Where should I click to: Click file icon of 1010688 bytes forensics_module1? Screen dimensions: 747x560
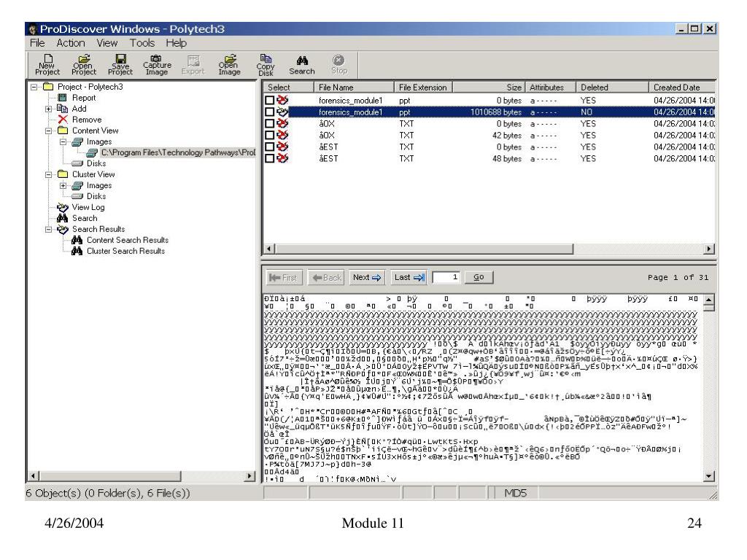click(x=282, y=112)
